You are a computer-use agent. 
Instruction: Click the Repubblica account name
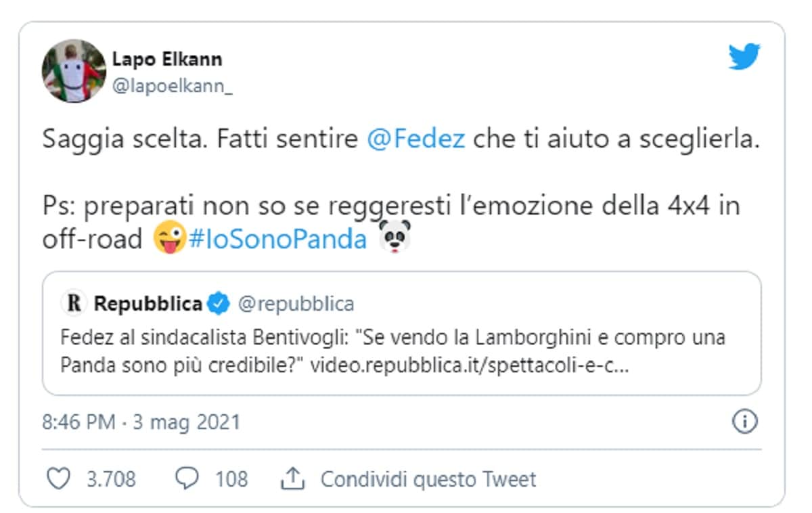(148, 305)
